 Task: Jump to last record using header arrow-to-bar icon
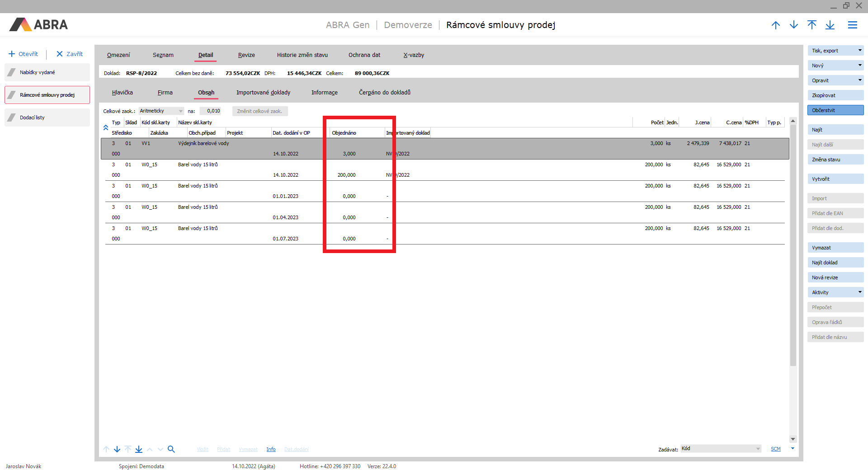[830, 25]
